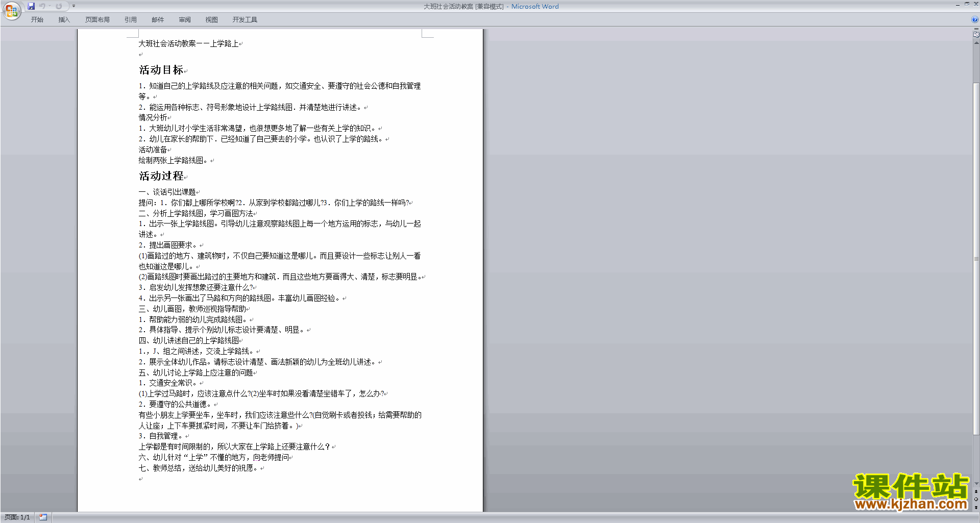Screen dimensions: 980x523
Task: Open the round Office button menu
Action: click(x=11, y=11)
